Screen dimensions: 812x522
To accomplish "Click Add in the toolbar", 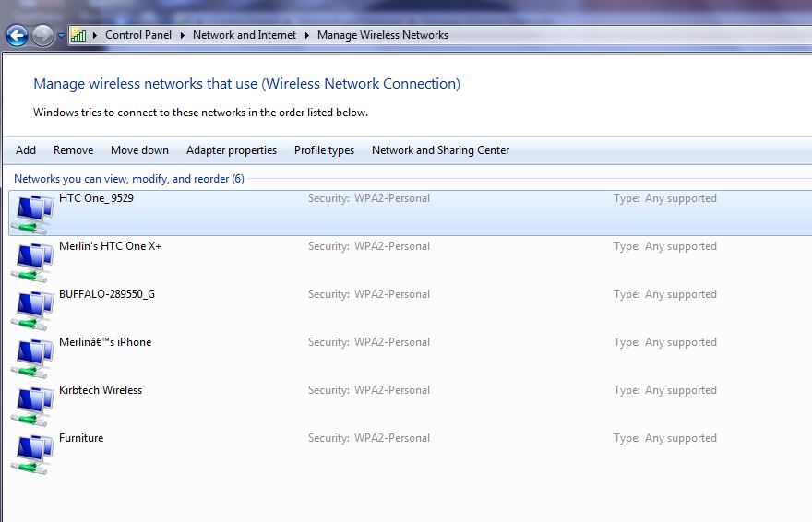I will coord(26,150).
